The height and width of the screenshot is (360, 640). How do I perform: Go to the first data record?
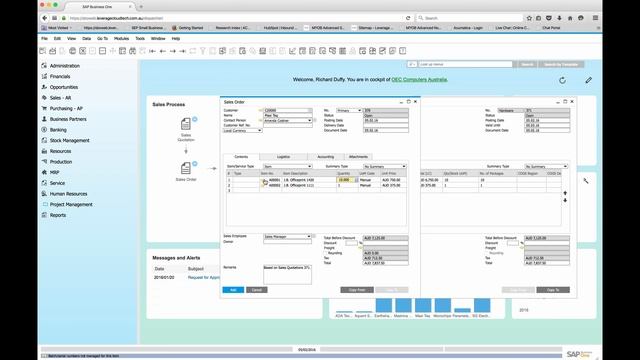[153, 51]
